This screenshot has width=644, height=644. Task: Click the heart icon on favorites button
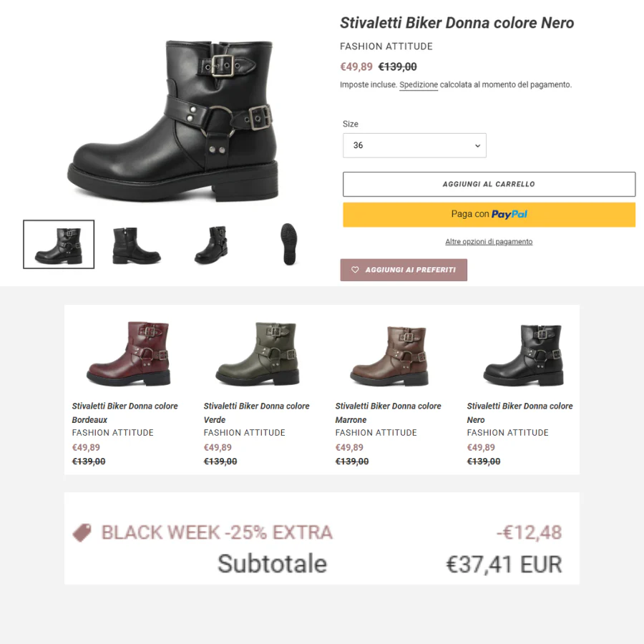point(355,270)
